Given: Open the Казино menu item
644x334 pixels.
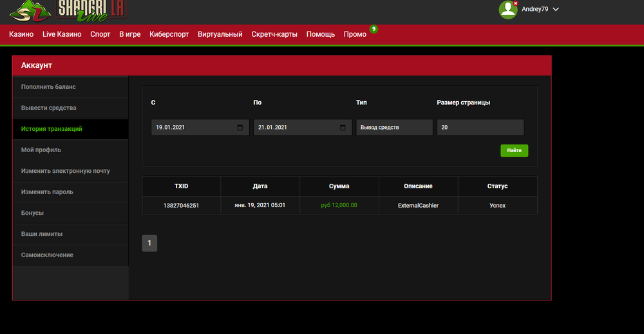Looking at the screenshot, I should [x=21, y=34].
